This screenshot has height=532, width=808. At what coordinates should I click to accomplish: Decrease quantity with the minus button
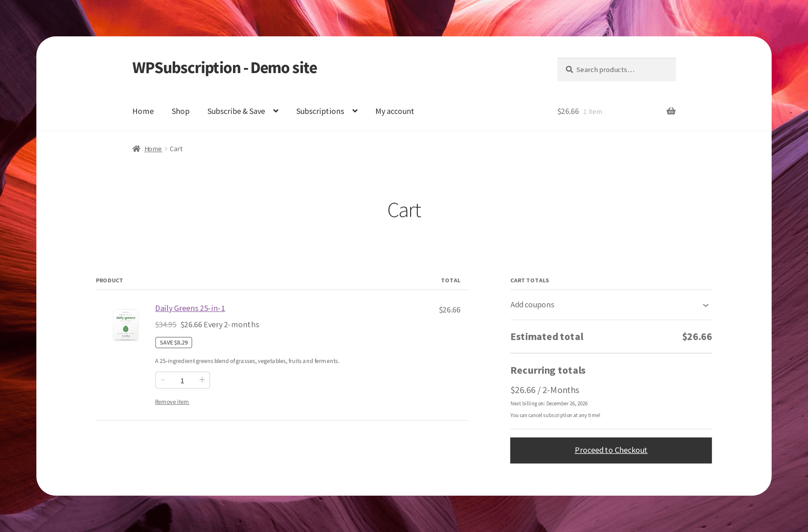tap(163, 380)
